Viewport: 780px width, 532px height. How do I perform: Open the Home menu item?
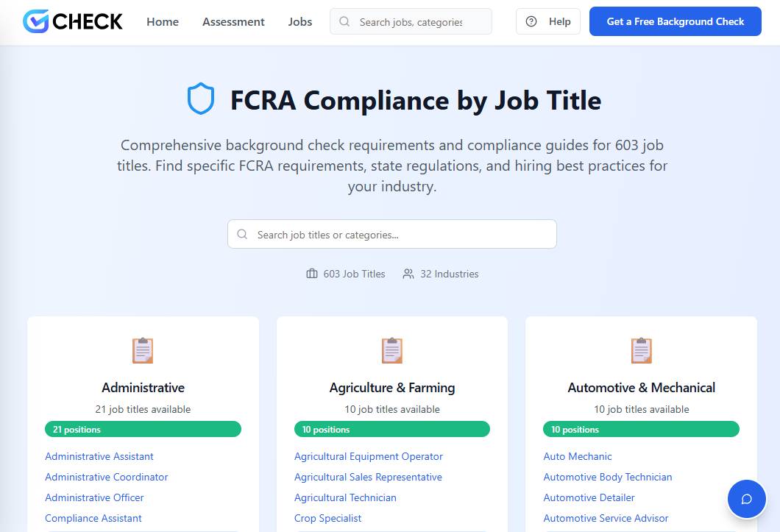(163, 22)
